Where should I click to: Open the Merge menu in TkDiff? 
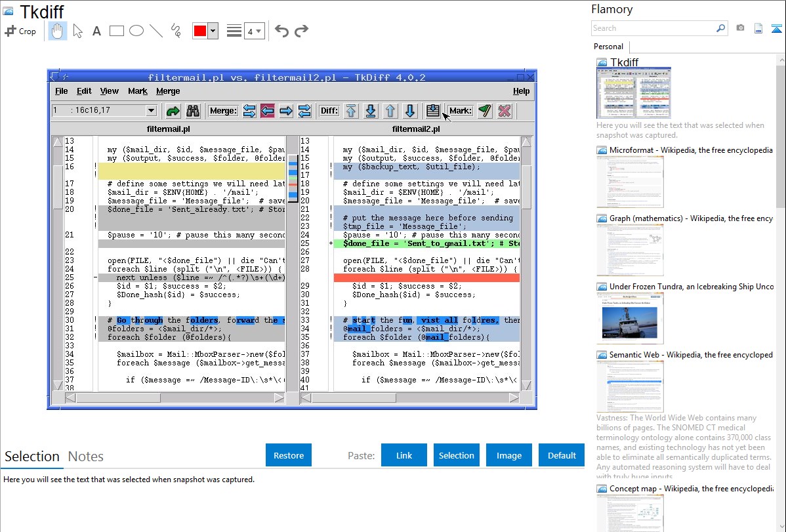(168, 91)
